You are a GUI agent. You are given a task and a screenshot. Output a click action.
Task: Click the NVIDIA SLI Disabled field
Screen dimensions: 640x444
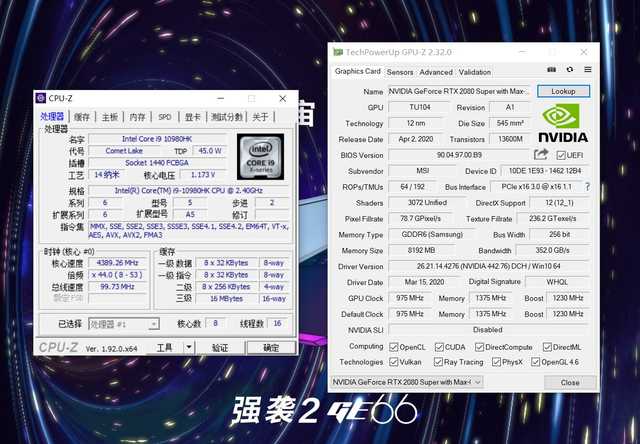(488, 330)
